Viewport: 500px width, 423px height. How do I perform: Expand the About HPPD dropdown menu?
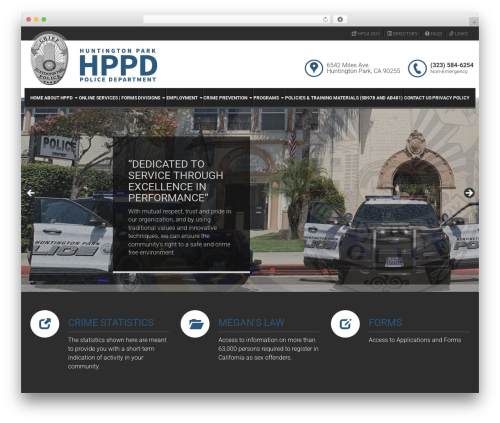tap(61, 98)
